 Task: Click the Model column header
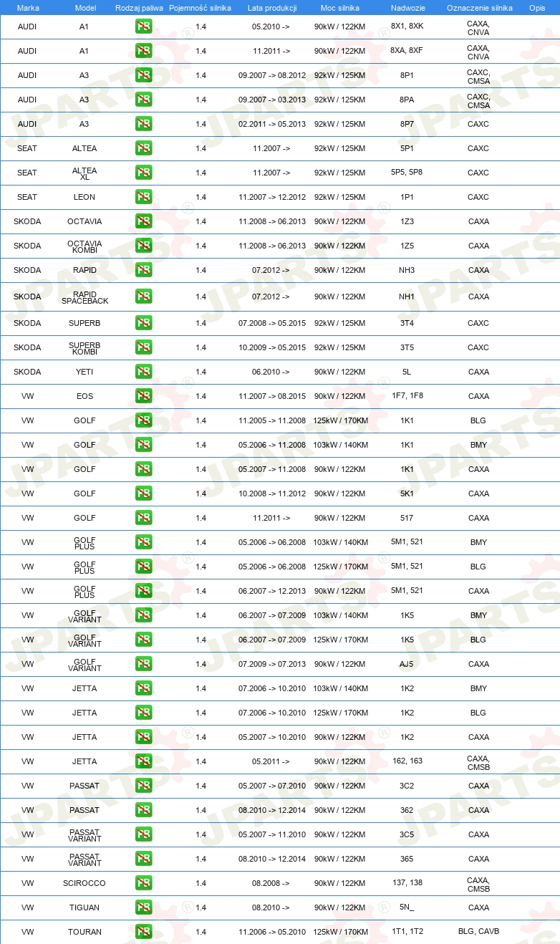tap(85, 8)
